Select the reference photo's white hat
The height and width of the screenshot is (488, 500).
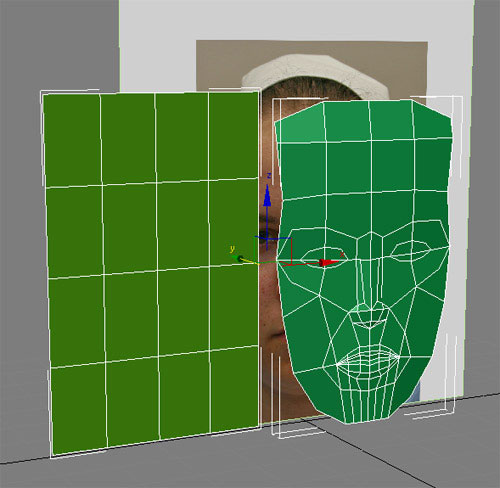[315, 74]
